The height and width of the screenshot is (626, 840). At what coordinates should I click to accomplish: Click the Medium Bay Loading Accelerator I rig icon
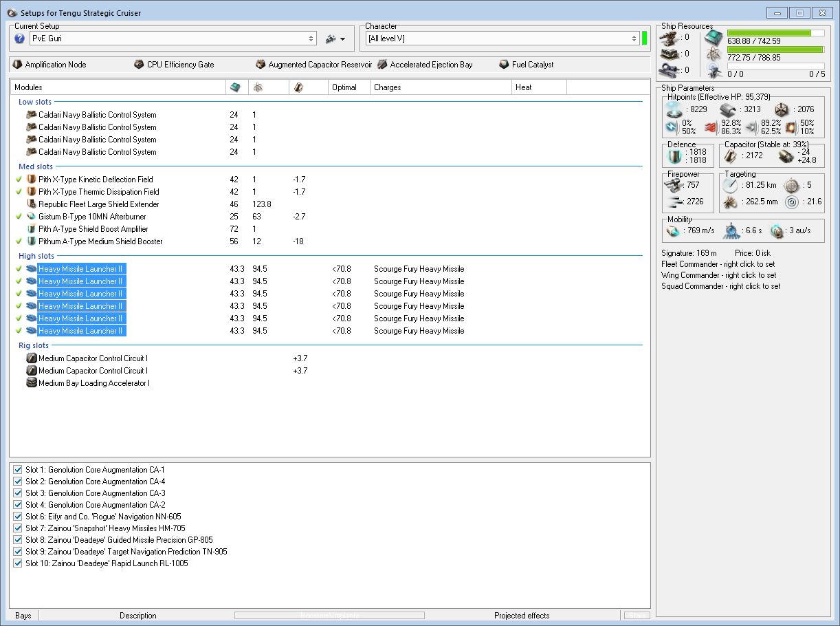[31, 382]
